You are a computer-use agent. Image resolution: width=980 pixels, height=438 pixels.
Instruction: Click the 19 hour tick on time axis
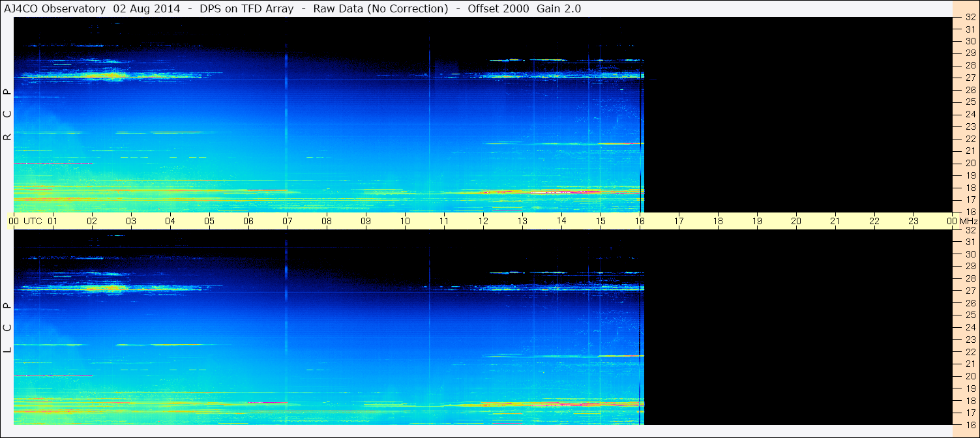click(757, 221)
